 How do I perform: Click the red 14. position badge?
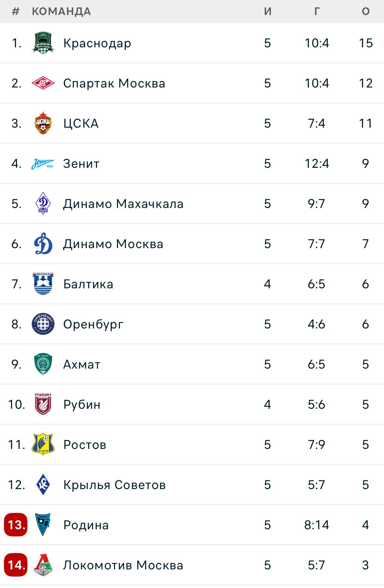tap(16, 565)
